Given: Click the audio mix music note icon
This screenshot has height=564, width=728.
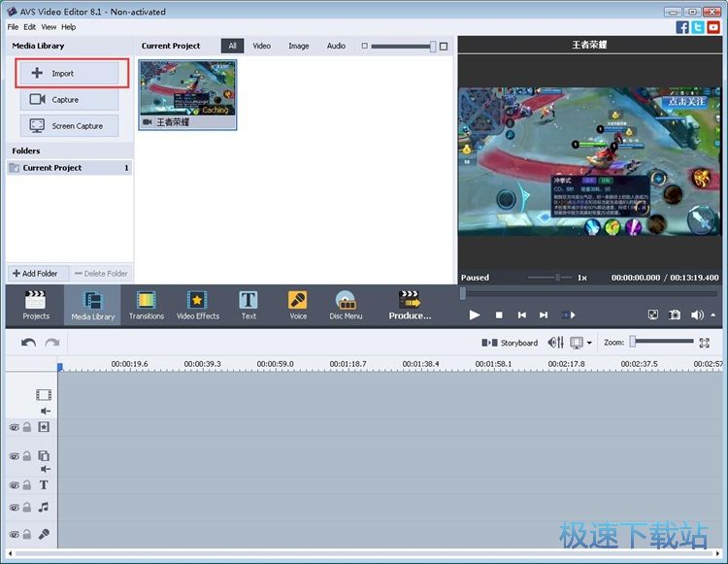Looking at the screenshot, I should pyautogui.click(x=44, y=507).
